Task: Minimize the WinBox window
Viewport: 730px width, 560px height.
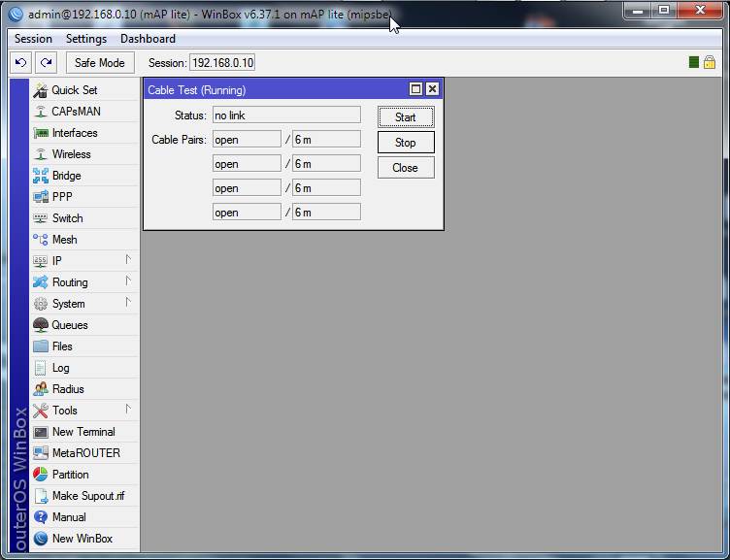Action: point(638,11)
